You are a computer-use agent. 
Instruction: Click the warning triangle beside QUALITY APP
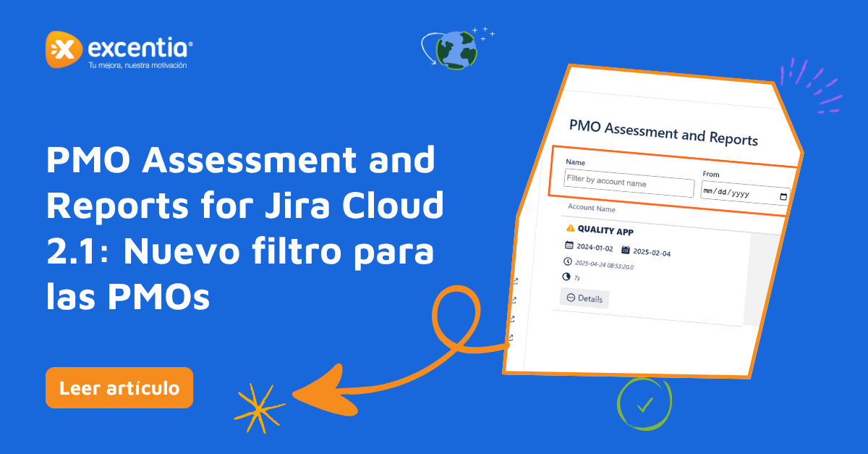[571, 230]
